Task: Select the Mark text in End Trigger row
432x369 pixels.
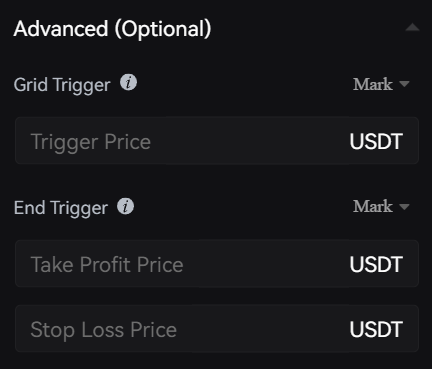Action: pyautogui.click(x=373, y=207)
